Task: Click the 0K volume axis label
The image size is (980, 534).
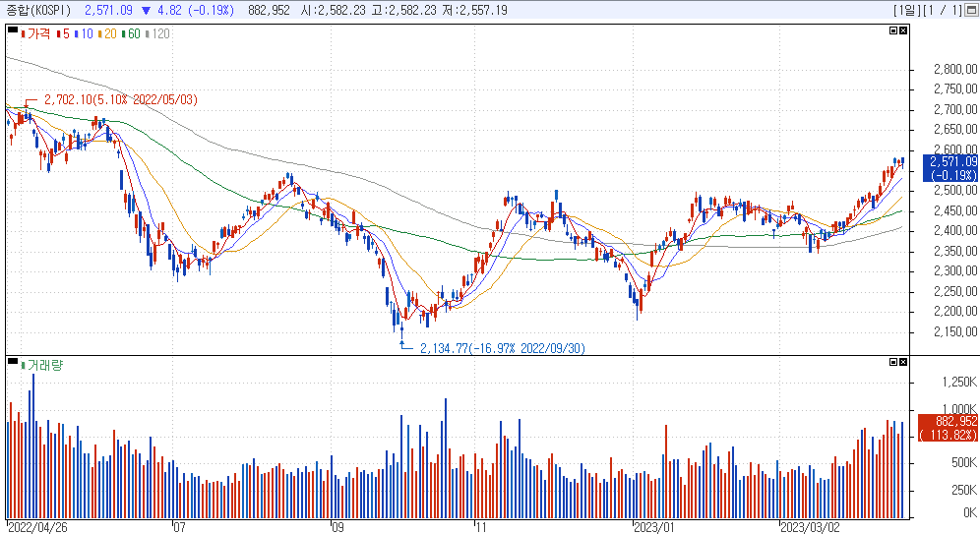Action: [x=970, y=512]
